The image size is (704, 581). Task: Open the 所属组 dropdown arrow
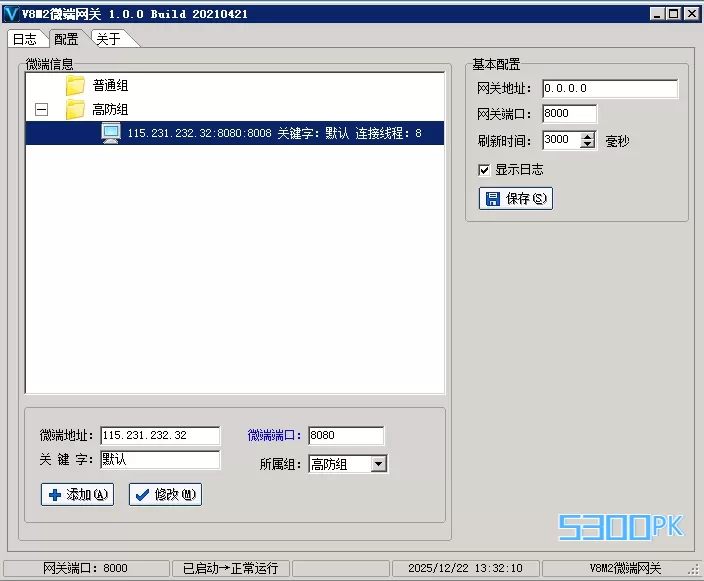coord(378,464)
